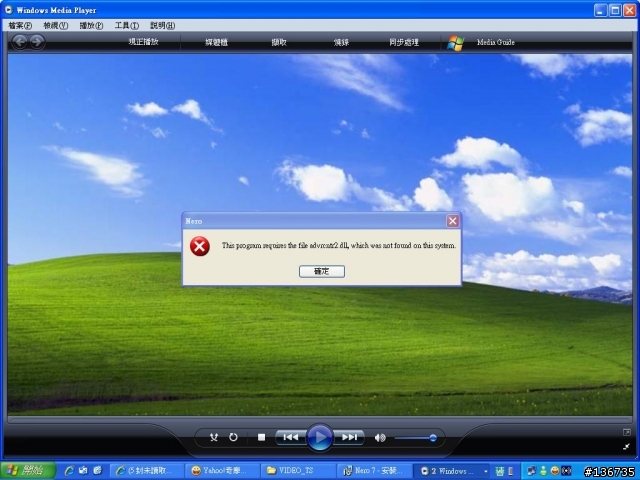The width and height of the screenshot is (640, 480).
Task: Switch to full screen view icon
Action: pos(627,432)
